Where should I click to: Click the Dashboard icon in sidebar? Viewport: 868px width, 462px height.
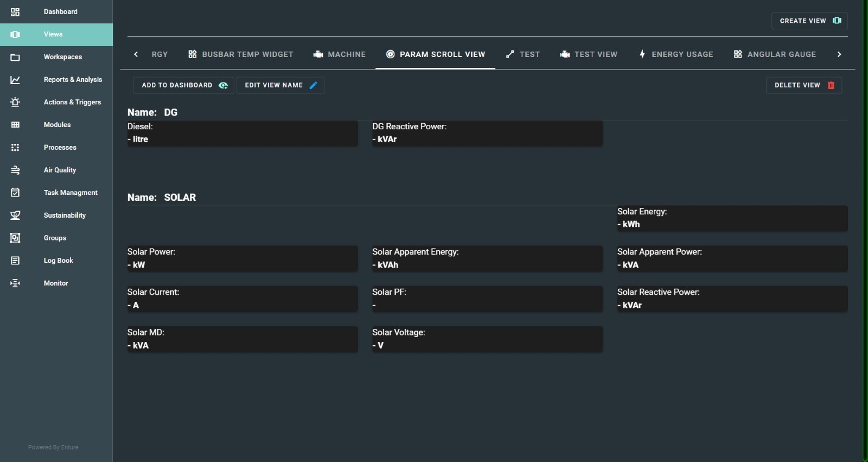point(15,12)
